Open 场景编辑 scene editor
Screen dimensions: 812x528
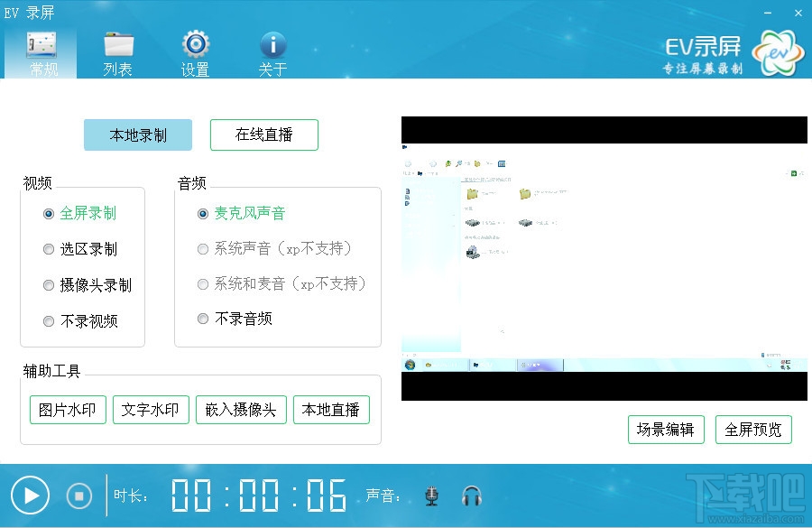coord(666,430)
